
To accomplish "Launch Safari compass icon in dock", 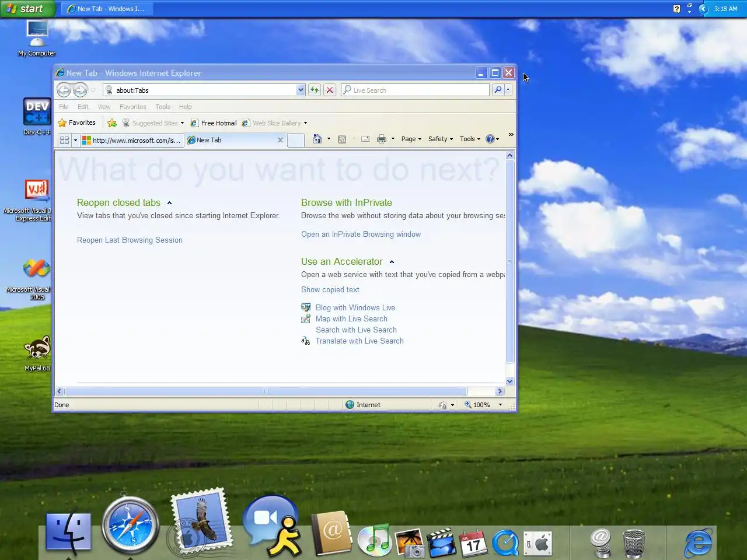I will click(x=130, y=525).
